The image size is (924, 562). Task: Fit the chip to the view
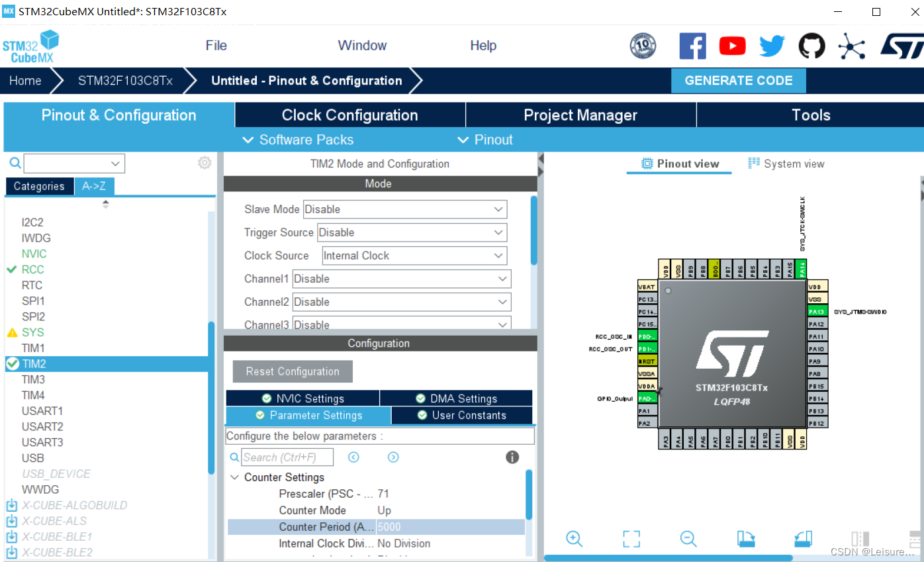point(631,538)
